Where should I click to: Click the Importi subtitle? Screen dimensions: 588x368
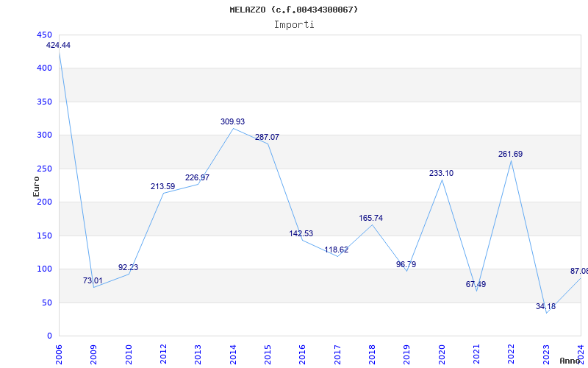pos(294,25)
